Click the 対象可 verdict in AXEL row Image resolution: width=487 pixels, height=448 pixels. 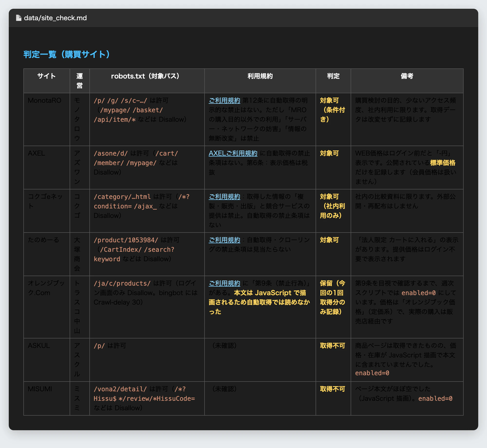(329, 153)
